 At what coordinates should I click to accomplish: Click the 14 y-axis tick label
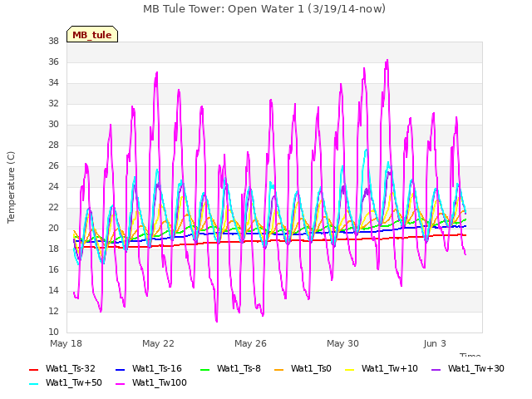click(53, 290)
